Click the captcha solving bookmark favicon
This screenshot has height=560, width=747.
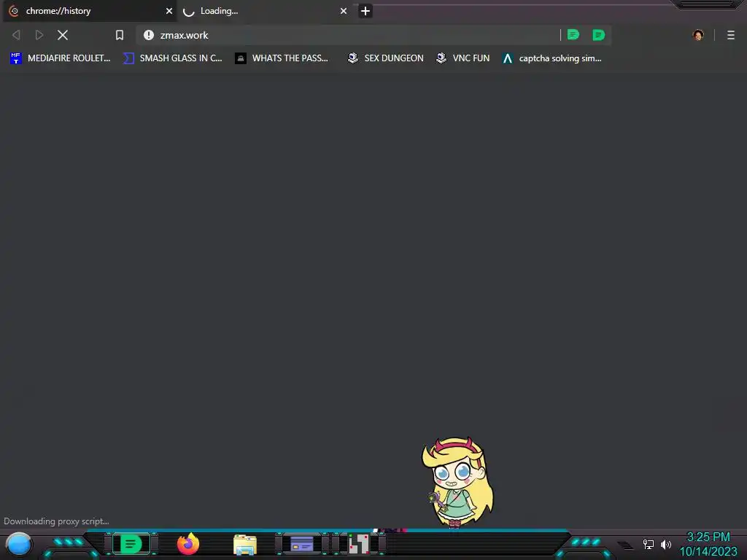coord(508,58)
